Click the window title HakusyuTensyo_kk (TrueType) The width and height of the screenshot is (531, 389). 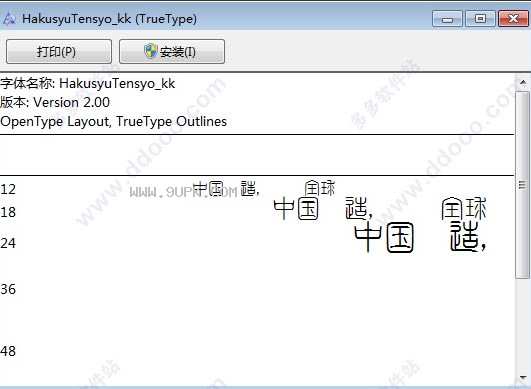coord(109,19)
